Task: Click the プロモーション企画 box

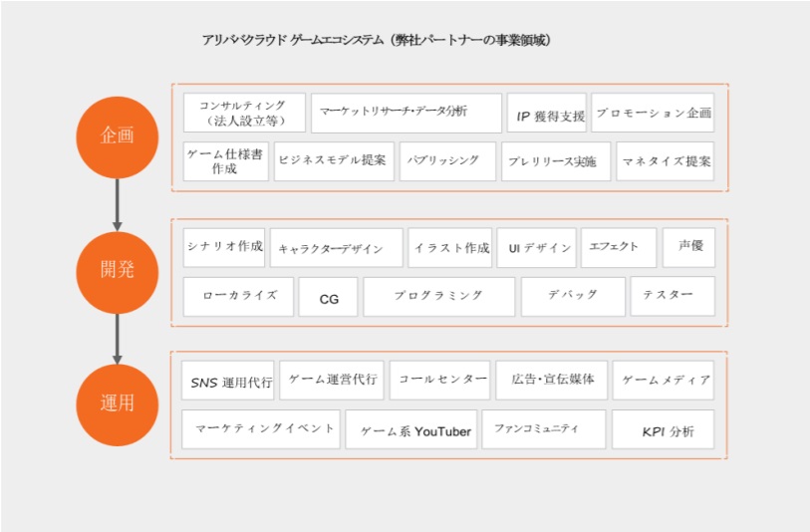Action: click(x=653, y=113)
